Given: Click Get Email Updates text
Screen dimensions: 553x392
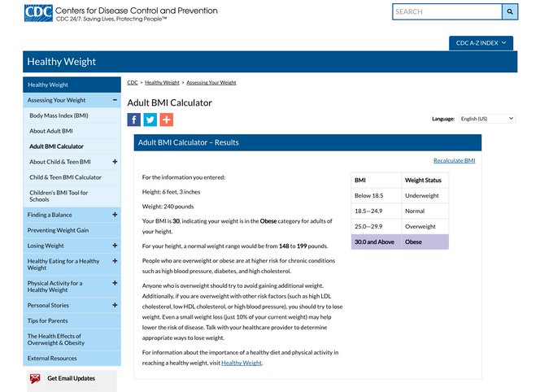Looking at the screenshot, I should point(72,378).
